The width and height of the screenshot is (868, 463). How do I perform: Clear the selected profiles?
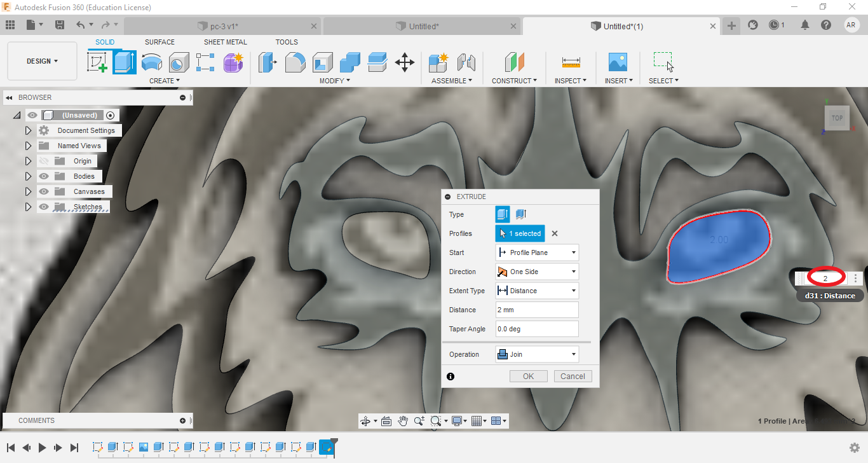(x=555, y=233)
